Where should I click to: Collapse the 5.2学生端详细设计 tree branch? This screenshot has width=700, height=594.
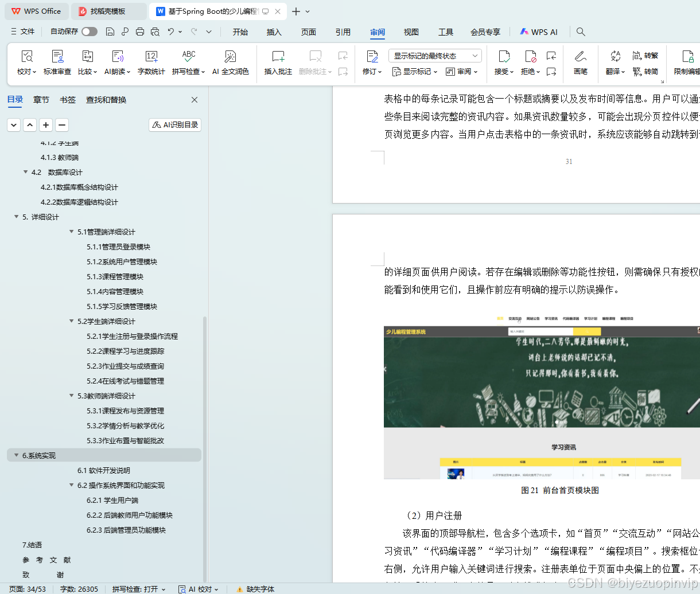[71, 322]
